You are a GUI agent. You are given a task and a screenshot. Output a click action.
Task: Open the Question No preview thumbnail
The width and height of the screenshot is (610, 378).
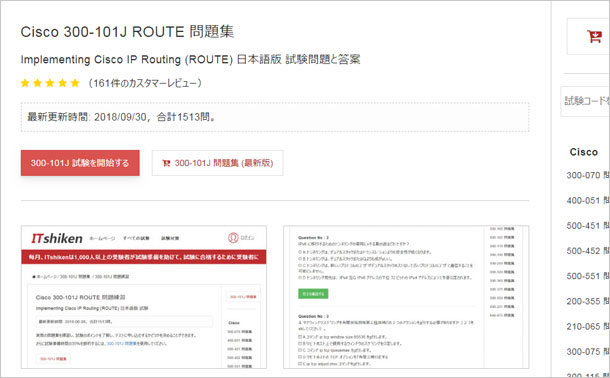tap(406, 297)
